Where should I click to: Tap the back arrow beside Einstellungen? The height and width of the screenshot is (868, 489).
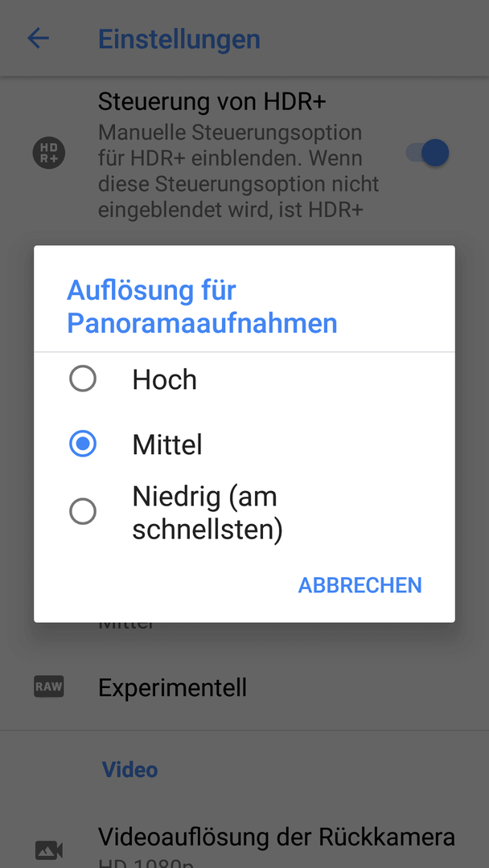tap(39, 39)
